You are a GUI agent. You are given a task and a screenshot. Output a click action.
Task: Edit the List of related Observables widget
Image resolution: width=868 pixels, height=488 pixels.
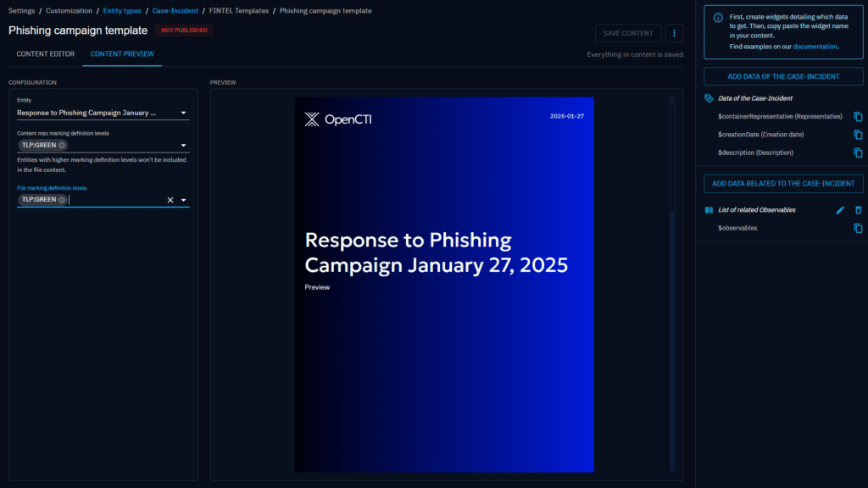pos(840,210)
